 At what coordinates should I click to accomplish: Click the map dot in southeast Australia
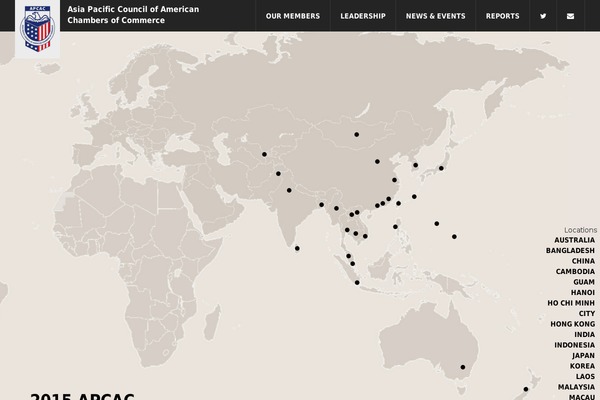pos(463,367)
